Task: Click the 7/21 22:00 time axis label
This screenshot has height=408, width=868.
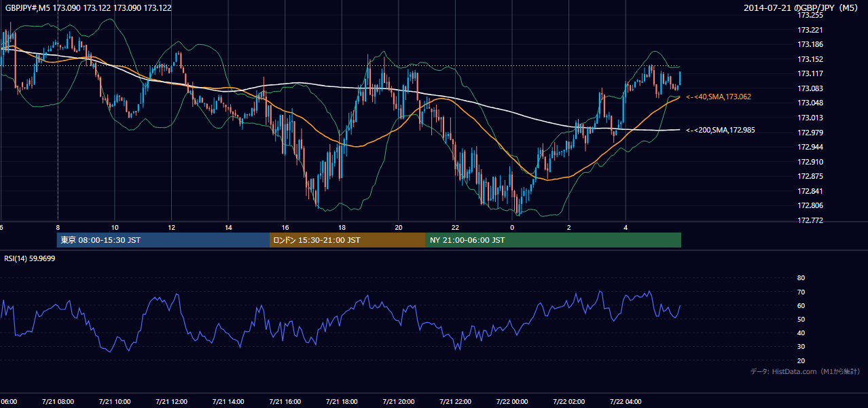Action: click(455, 401)
